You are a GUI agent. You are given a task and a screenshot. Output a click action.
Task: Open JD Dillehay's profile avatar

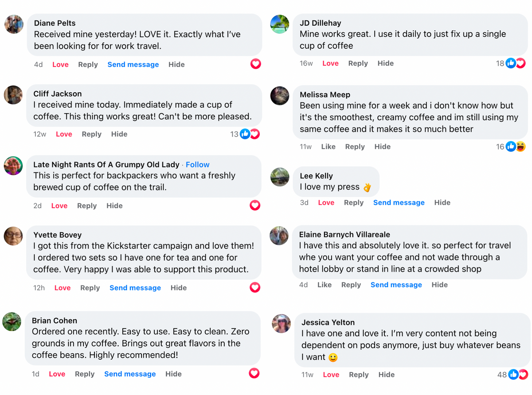coord(280,24)
